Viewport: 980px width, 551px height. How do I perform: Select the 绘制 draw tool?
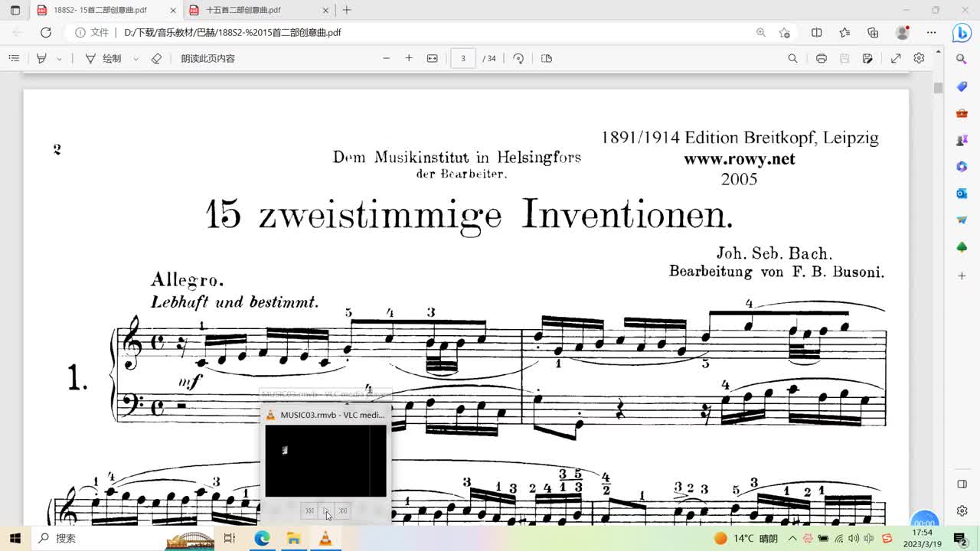103,58
